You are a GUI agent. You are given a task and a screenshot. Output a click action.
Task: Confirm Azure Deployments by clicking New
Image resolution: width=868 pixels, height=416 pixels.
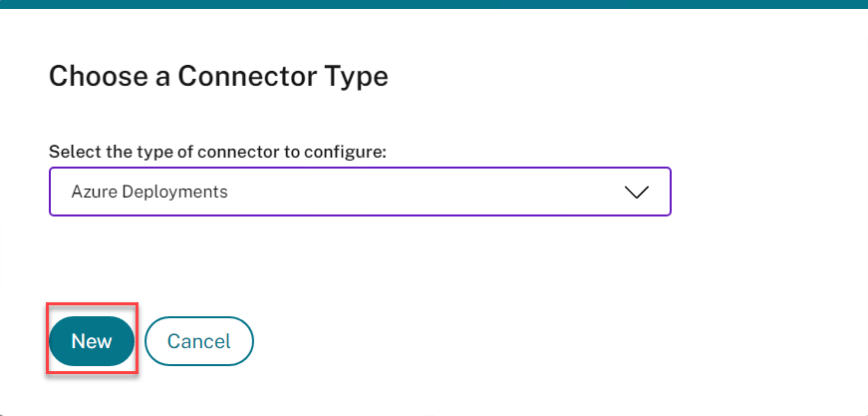coord(92,341)
